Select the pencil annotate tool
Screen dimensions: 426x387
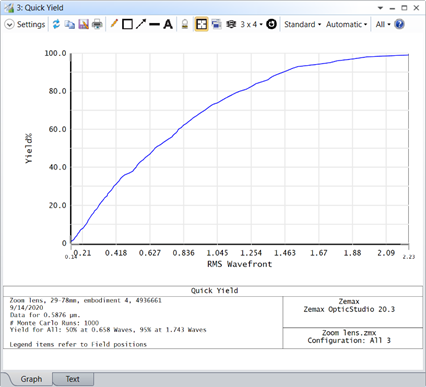114,24
